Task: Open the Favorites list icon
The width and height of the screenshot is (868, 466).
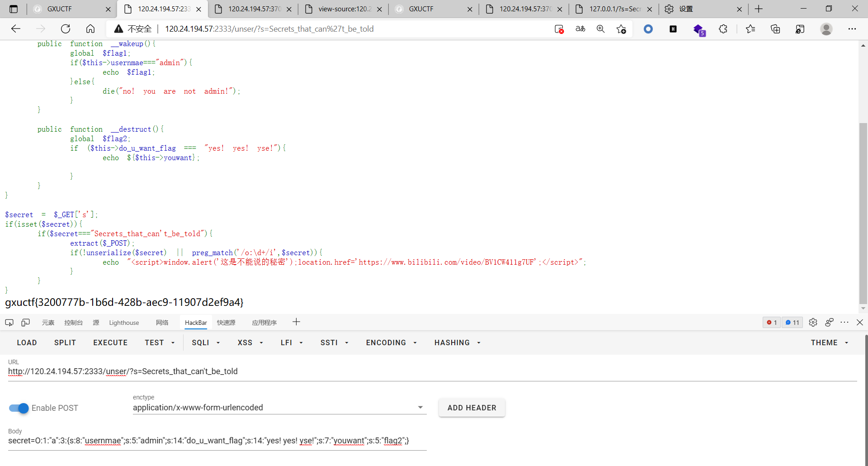Action: pyautogui.click(x=750, y=29)
